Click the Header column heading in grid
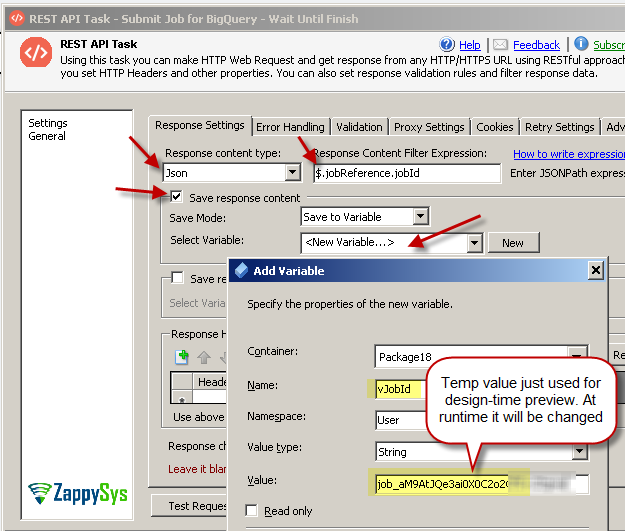The height and width of the screenshot is (531, 625). (x=210, y=382)
